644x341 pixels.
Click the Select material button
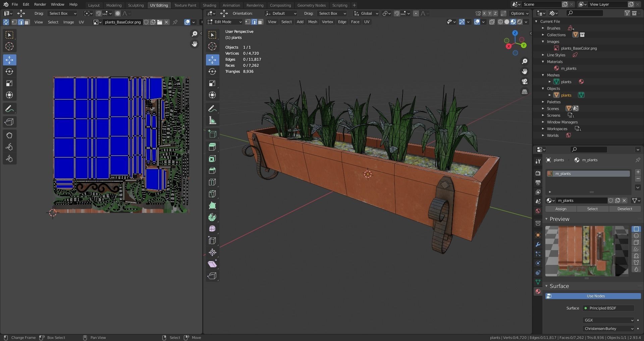coord(592,209)
